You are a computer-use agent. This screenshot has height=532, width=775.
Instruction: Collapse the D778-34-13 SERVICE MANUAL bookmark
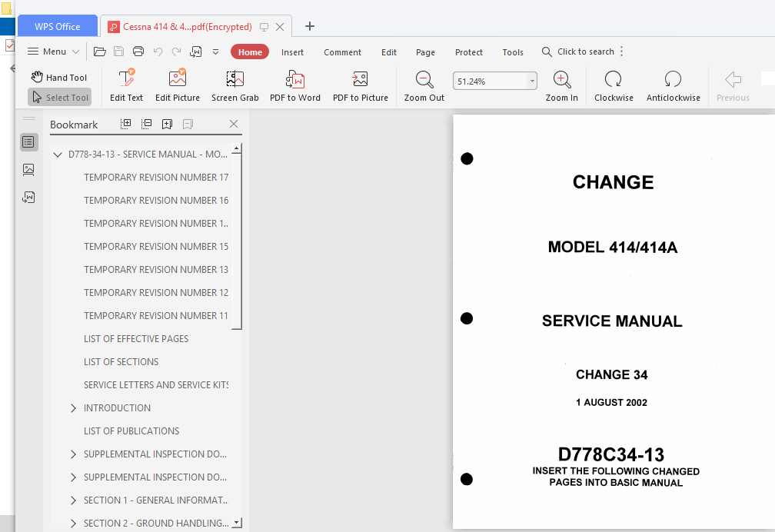point(58,155)
